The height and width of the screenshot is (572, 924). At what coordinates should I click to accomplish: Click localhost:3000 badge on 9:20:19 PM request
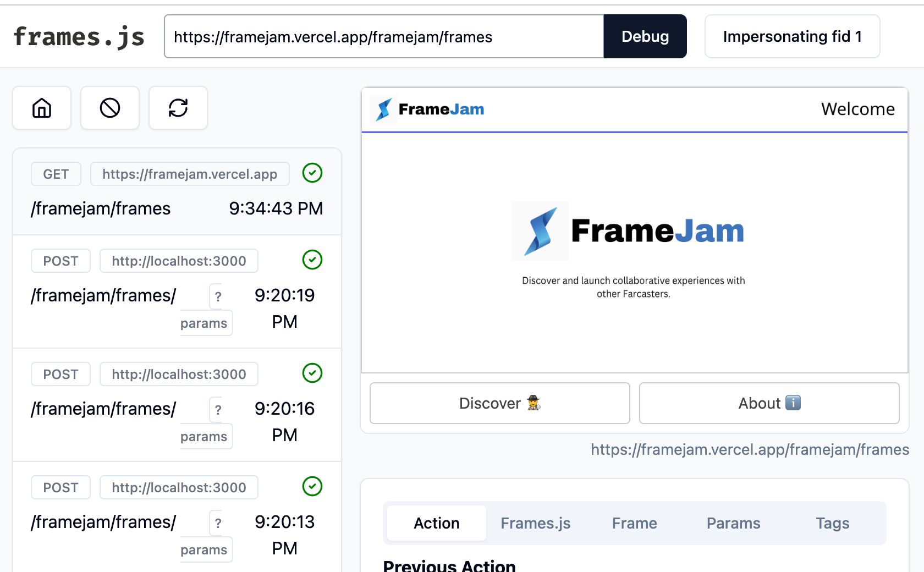[x=179, y=261]
